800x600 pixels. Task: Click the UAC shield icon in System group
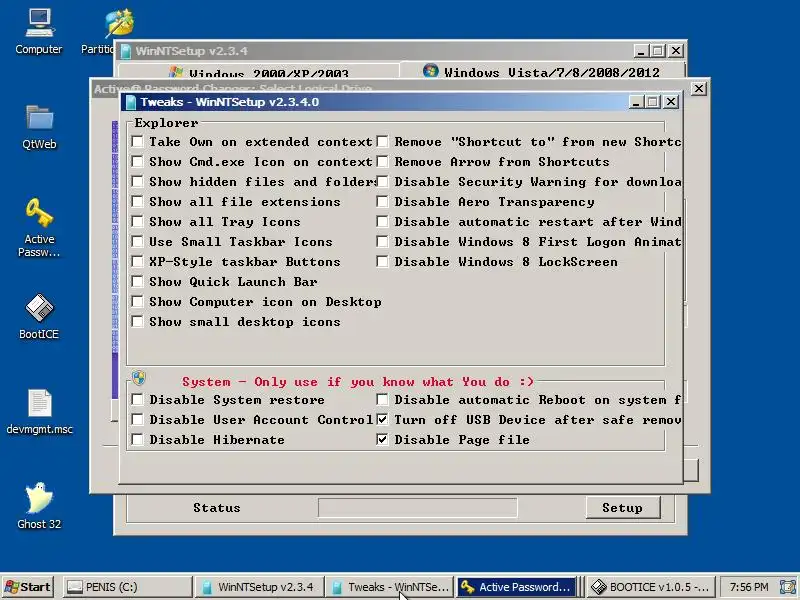[x=139, y=378]
